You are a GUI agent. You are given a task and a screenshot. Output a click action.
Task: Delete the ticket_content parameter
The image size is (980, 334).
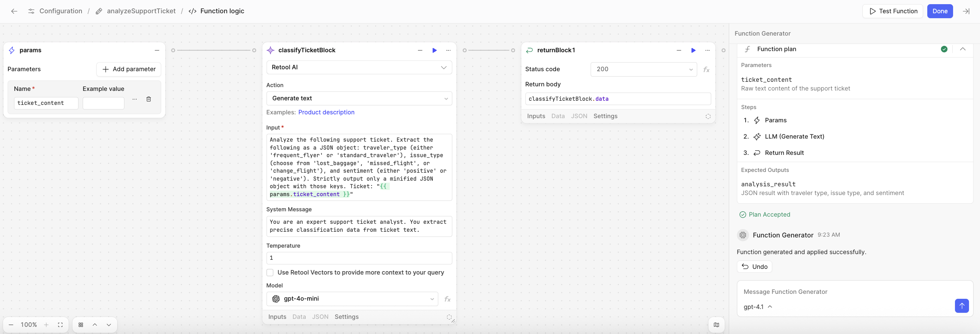pyautogui.click(x=149, y=99)
